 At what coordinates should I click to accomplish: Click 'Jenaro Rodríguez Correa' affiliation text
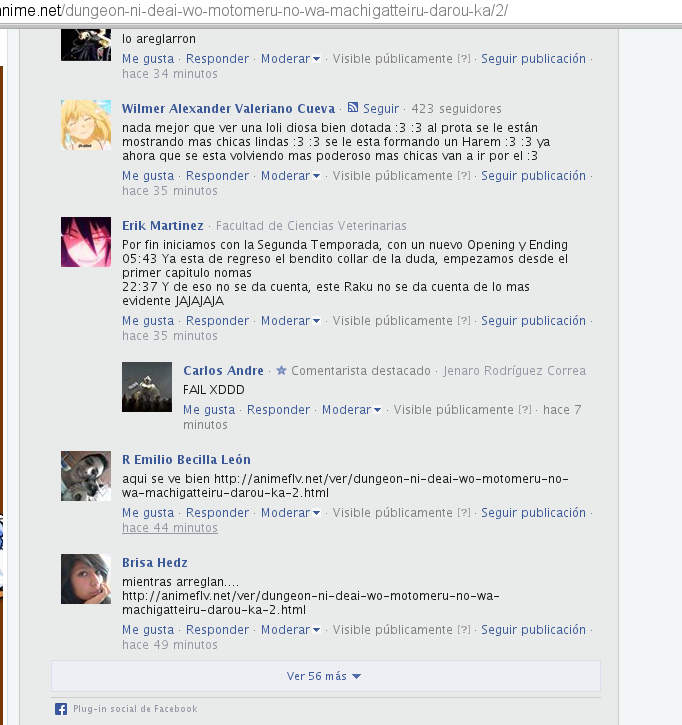[x=515, y=371]
